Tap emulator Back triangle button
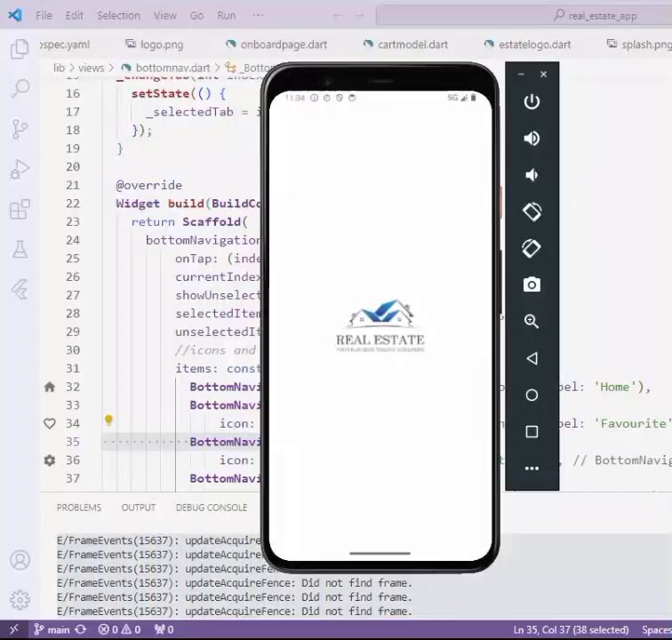672x640 pixels. (x=532, y=358)
